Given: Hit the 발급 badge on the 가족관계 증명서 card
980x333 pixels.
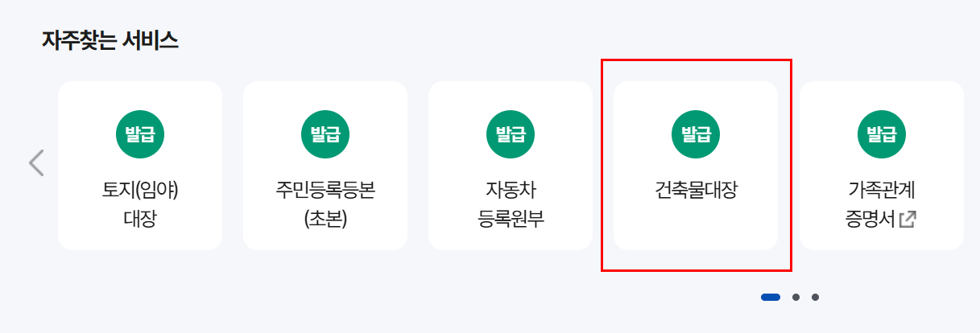Looking at the screenshot, I should [x=881, y=134].
